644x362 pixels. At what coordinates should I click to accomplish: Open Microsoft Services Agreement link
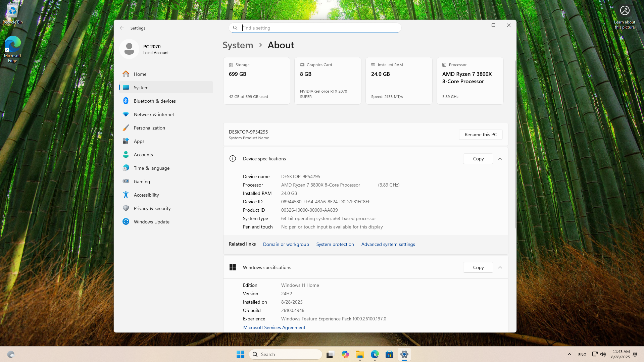pos(274,327)
